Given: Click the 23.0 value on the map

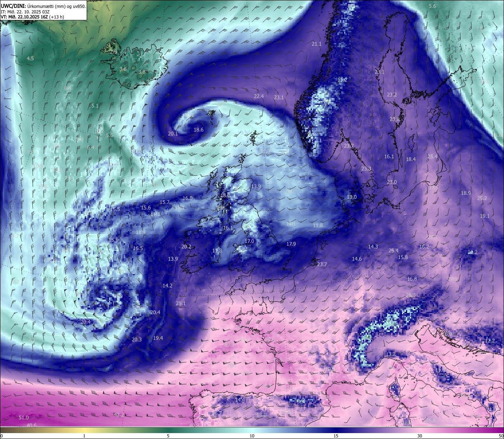Looking at the screenshot, I should (392, 182).
